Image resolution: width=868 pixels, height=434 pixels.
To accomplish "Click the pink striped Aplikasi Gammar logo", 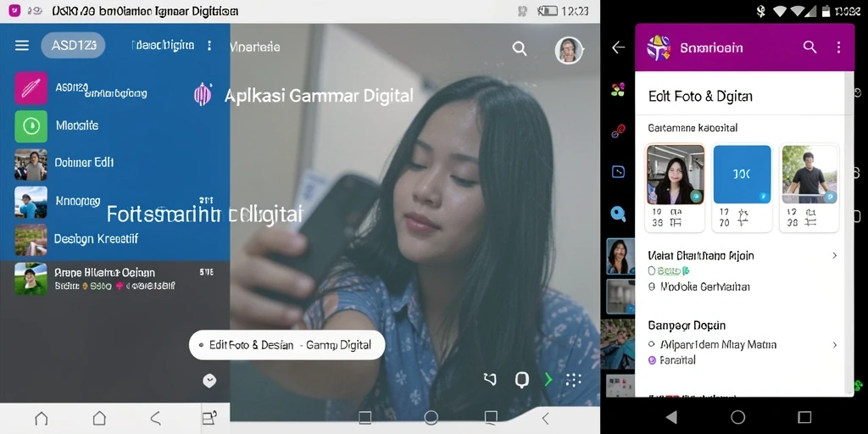I will point(203,95).
